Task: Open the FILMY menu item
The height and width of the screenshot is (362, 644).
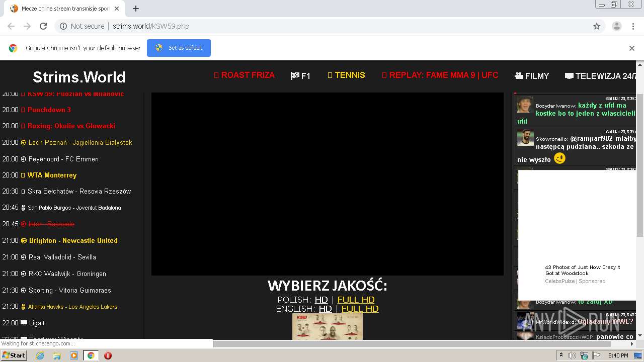Action: click(x=532, y=76)
